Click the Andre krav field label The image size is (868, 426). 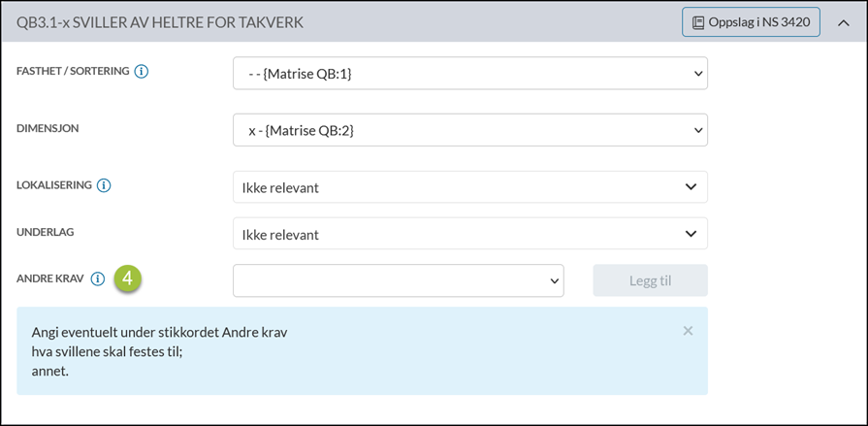tap(49, 279)
